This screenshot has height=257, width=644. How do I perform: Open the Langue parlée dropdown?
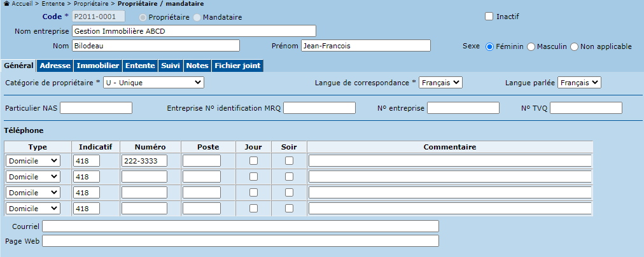click(579, 83)
